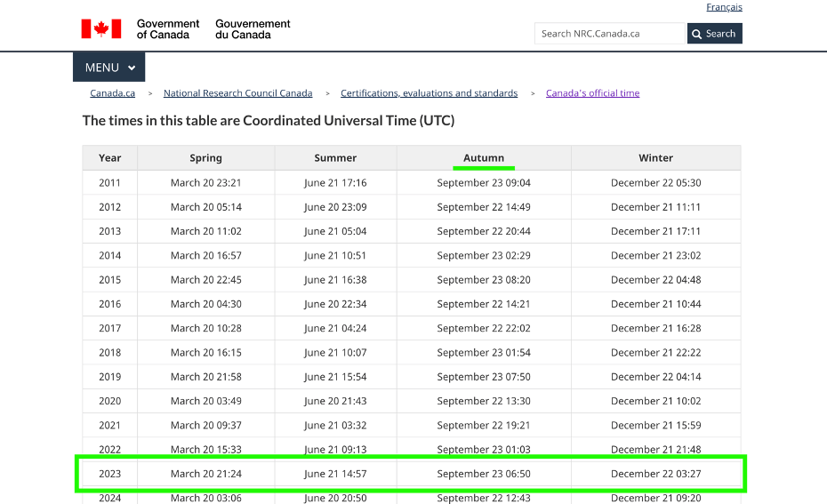Click the cell June 20 21:43
The image size is (827, 504).
pyautogui.click(x=335, y=401)
